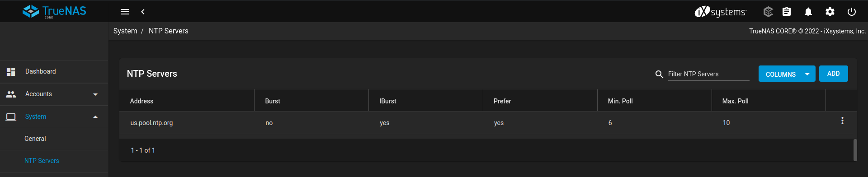The height and width of the screenshot is (177, 868).
Task: Expand the Accounts sidebar section
Action: [54, 94]
